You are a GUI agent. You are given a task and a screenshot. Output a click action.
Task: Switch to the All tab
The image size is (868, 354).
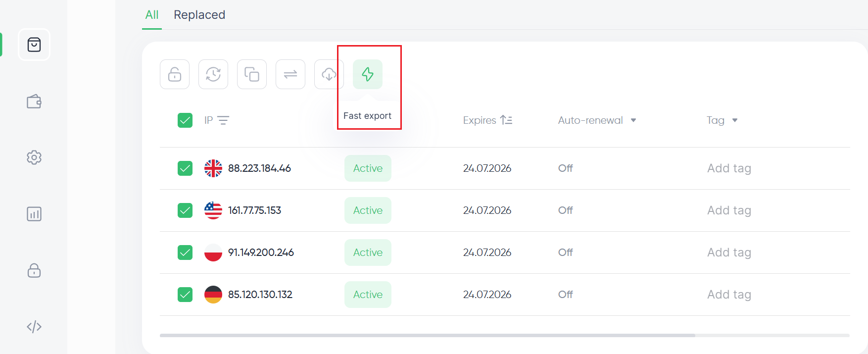(152, 15)
